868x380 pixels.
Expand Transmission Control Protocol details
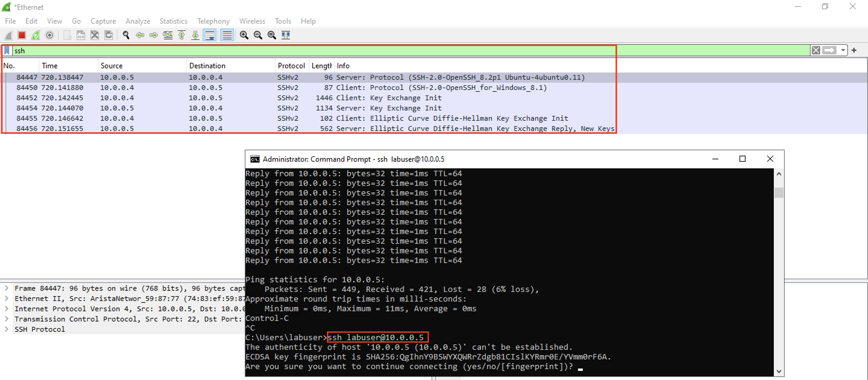coord(7,319)
